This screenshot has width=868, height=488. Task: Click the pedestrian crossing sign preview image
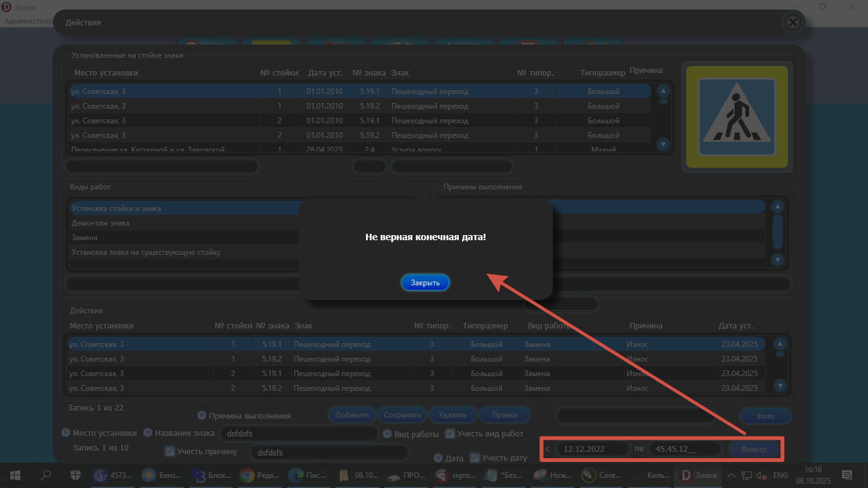click(x=736, y=117)
